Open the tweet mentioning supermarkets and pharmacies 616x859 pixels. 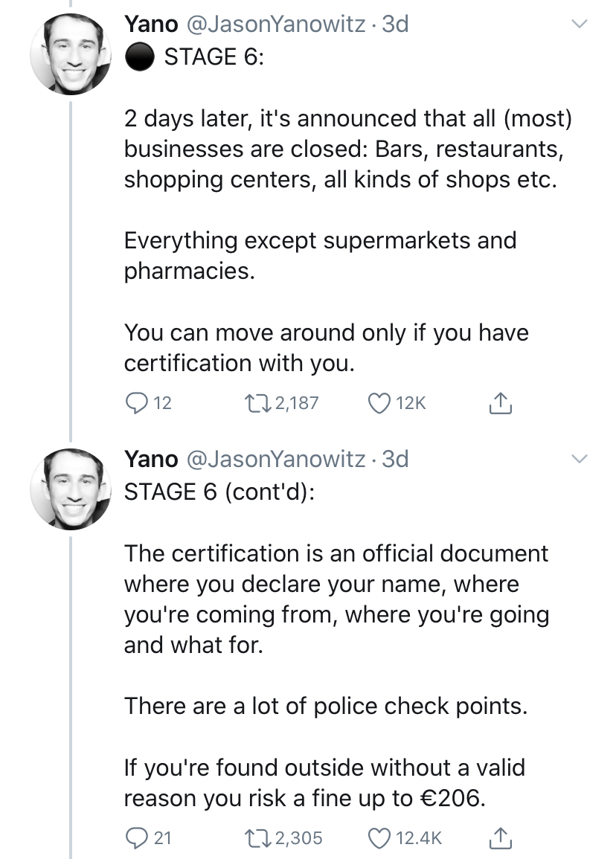click(x=320, y=254)
